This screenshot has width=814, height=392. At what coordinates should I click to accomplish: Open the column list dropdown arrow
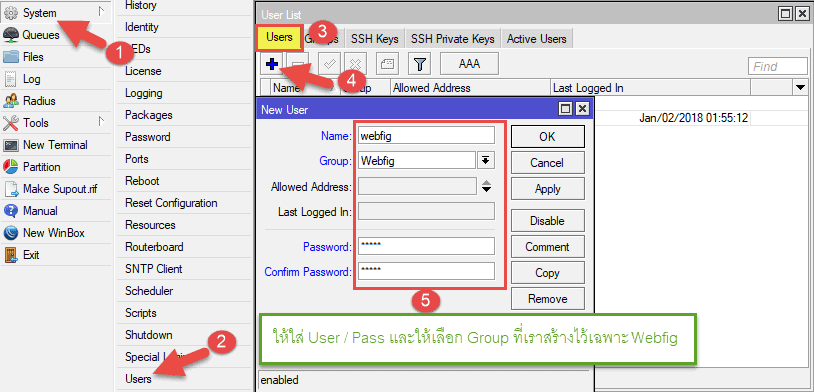point(799,88)
